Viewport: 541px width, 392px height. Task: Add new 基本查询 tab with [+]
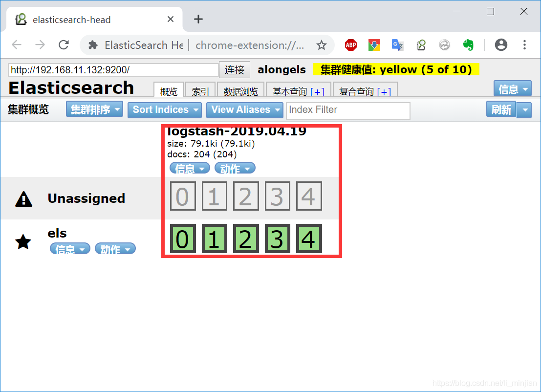tap(317, 92)
